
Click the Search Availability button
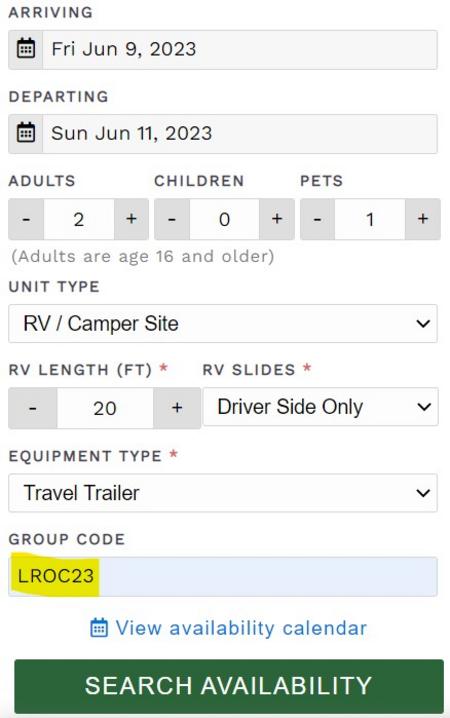click(x=229, y=685)
